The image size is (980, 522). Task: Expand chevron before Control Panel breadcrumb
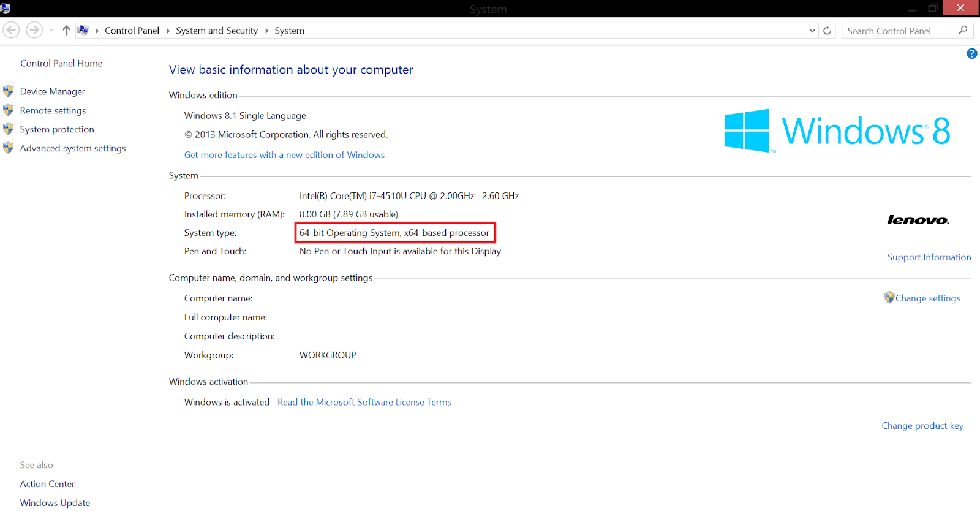(97, 31)
